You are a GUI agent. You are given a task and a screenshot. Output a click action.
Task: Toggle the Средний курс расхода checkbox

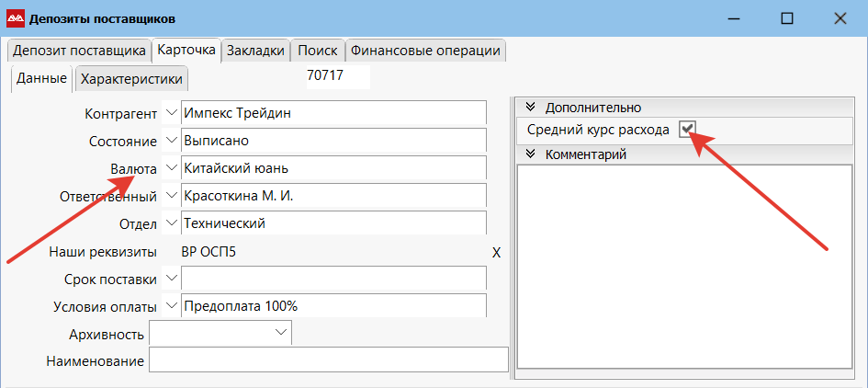687,130
